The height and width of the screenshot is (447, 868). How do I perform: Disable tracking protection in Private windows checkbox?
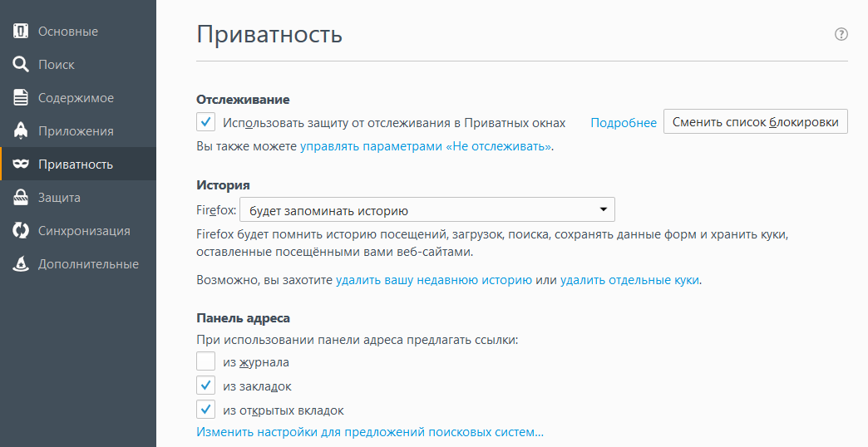[x=205, y=121]
